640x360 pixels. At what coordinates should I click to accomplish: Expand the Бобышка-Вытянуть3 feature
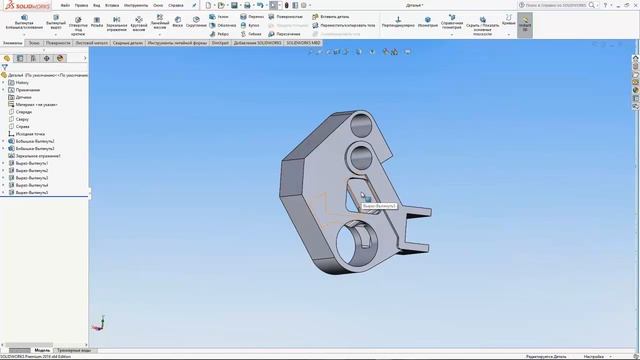pyautogui.click(x=4, y=149)
